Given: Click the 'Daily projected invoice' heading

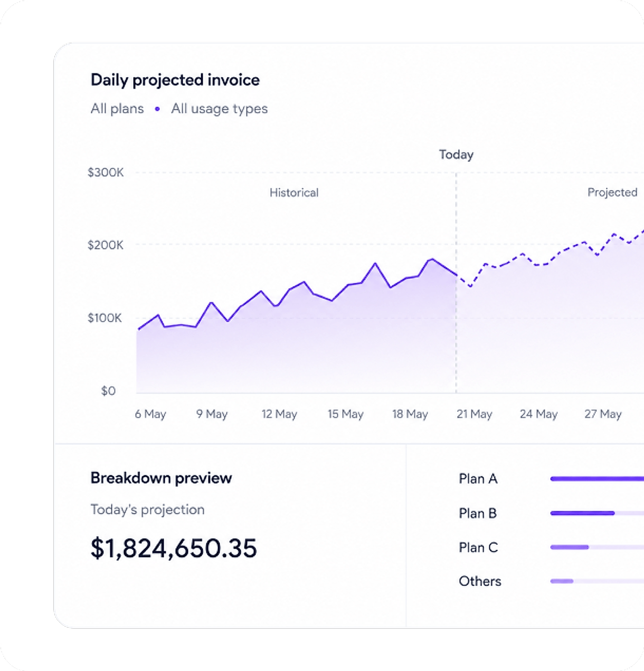Looking at the screenshot, I should click(175, 80).
